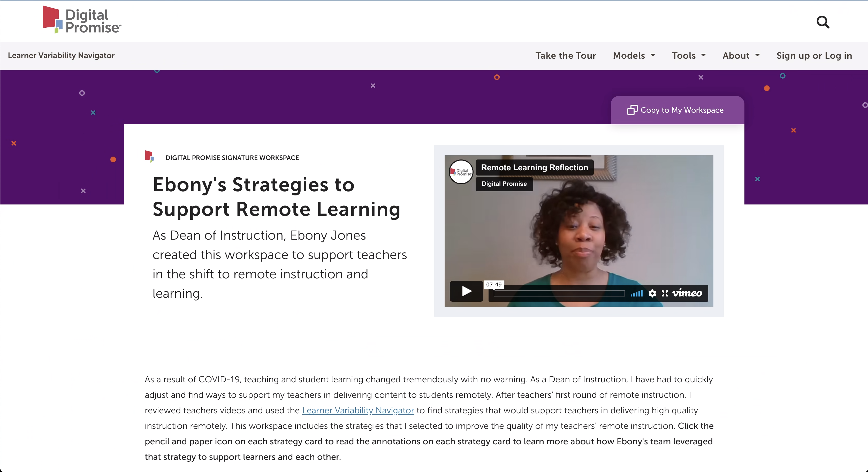Click the video progress bar

click(559, 293)
